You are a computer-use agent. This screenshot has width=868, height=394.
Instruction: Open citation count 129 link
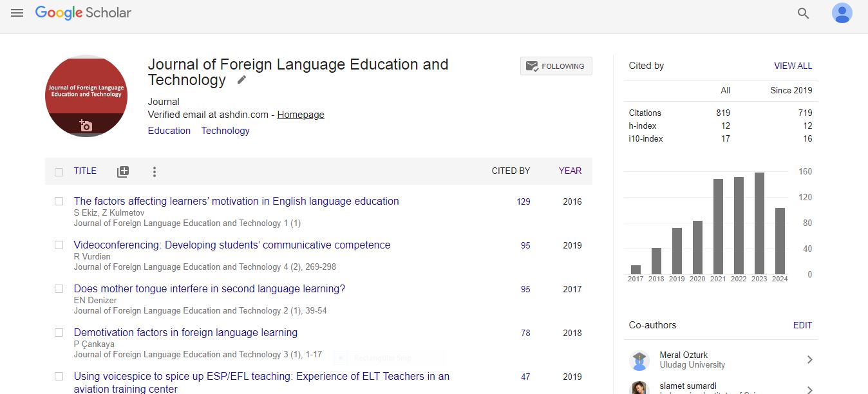tap(524, 202)
